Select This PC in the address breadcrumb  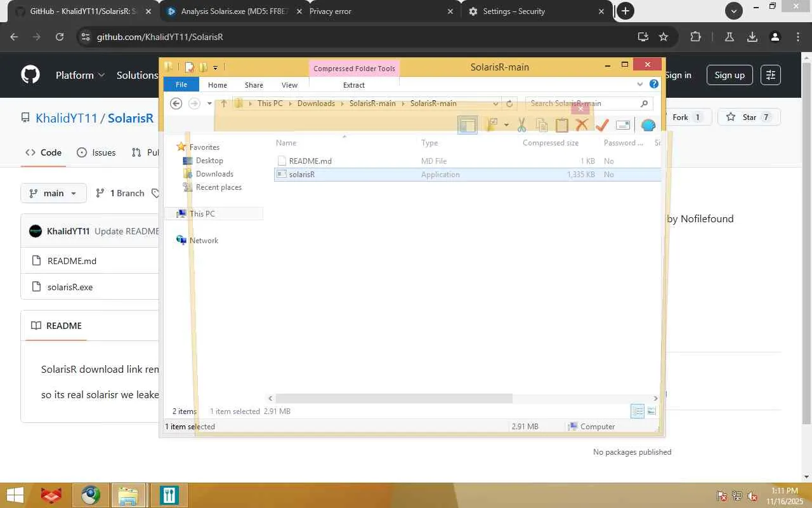[270, 104]
